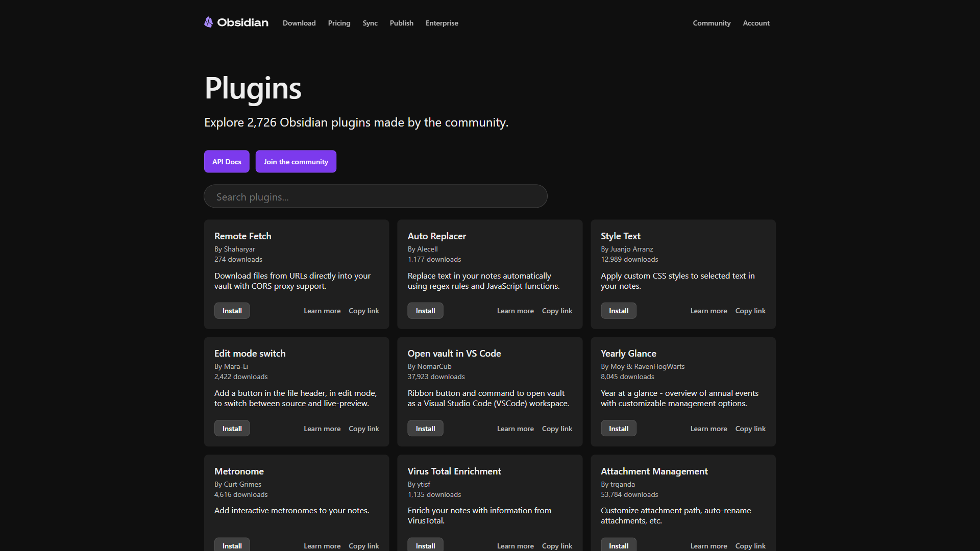Click Join the community button
The height and width of the screenshot is (551, 980).
pos(296,162)
